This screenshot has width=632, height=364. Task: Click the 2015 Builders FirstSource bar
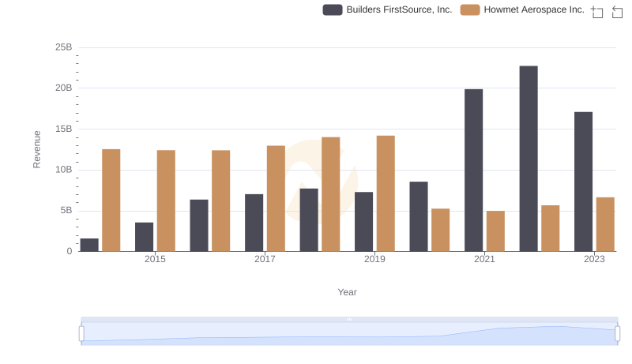(x=145, y=237)
